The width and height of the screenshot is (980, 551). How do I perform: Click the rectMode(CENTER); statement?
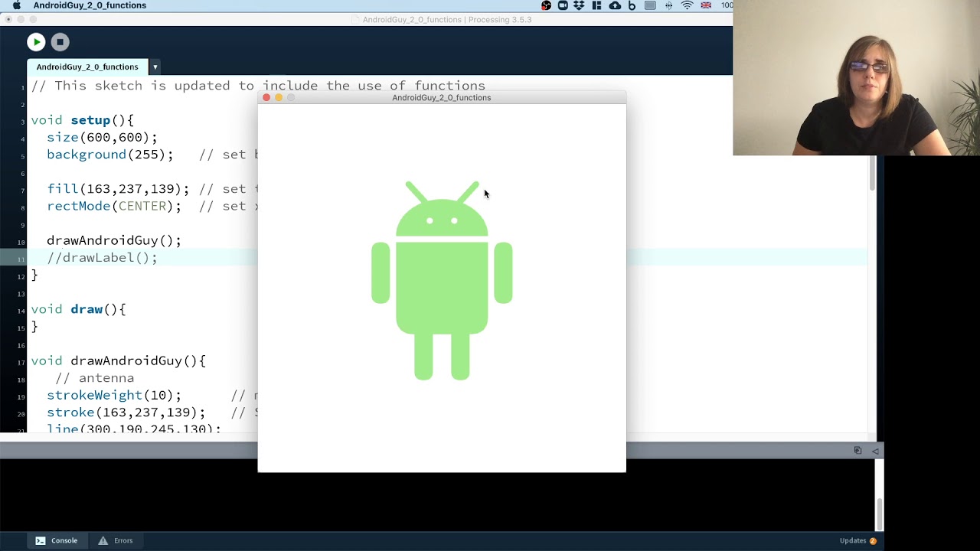[114, 206]
